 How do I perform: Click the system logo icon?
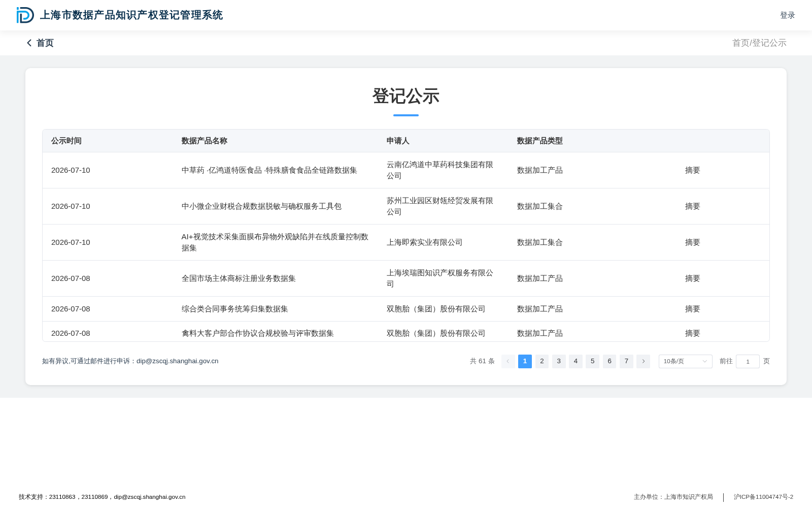(x=25, y=15)
